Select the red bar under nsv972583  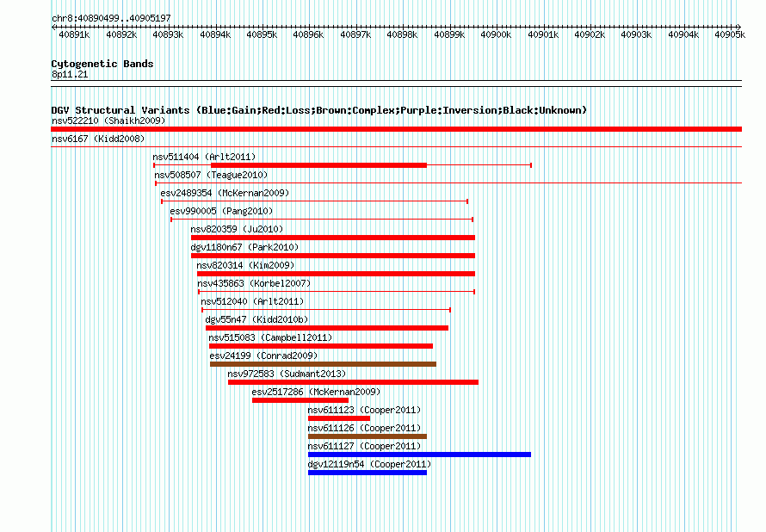[x=353, y=382]
